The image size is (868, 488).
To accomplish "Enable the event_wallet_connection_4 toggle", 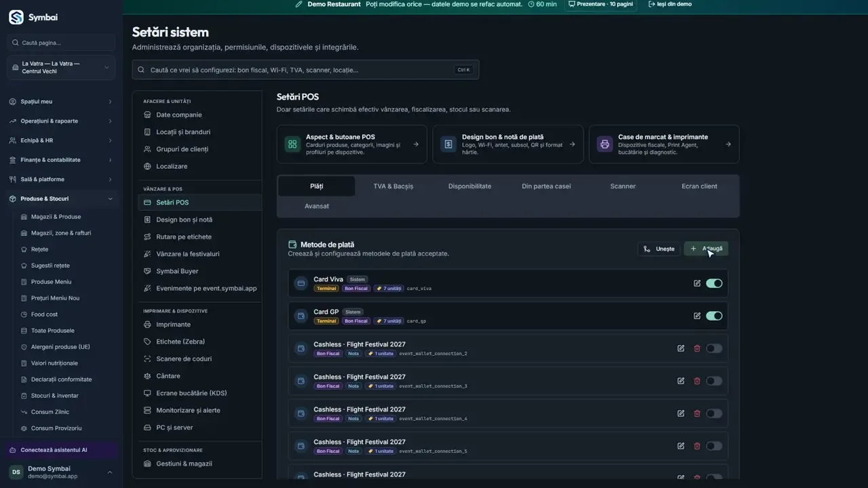I will pyautogui.click(x=714, y=413).
